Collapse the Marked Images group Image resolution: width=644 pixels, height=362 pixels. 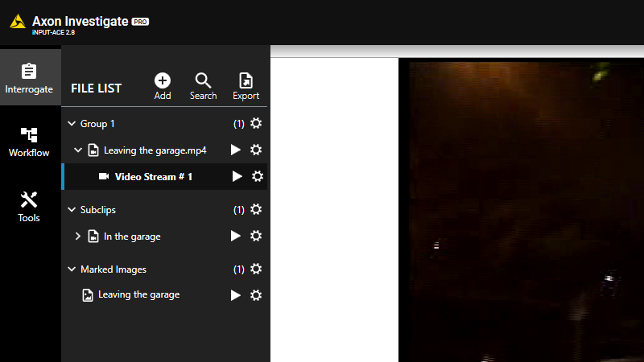pos(72,269)
